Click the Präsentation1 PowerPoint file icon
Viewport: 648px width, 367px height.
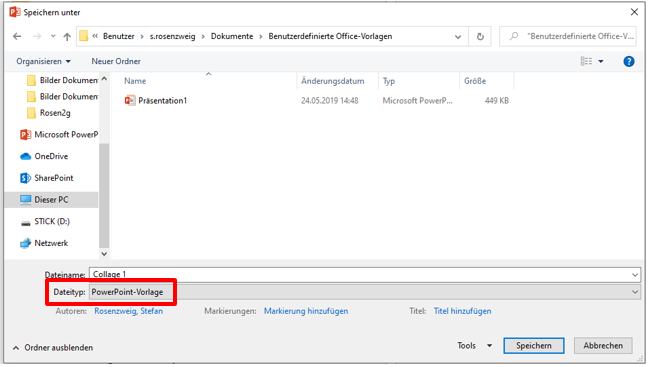tap(130, 100)
